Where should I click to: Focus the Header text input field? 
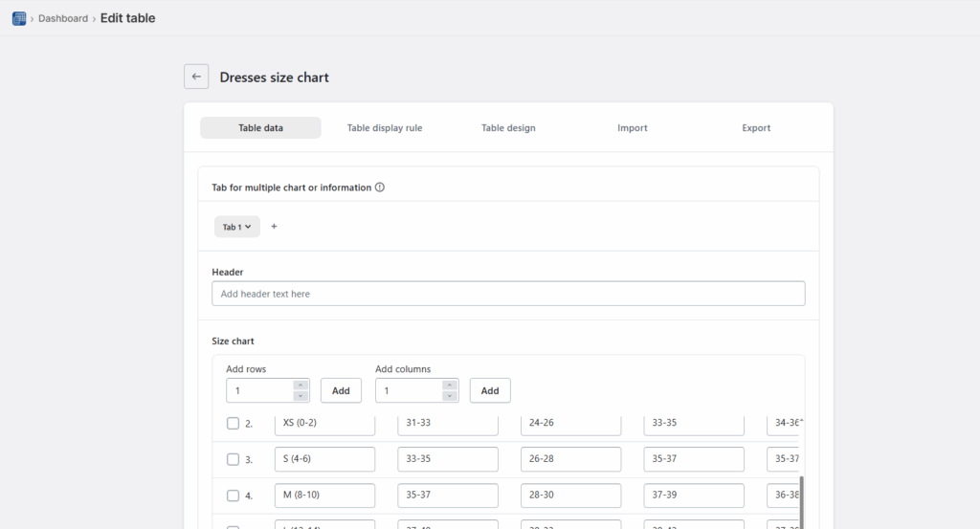click(508, 294)
